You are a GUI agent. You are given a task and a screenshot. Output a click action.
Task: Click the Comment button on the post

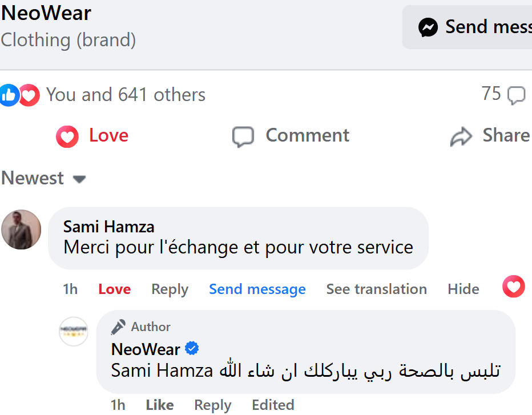(291, 136)
